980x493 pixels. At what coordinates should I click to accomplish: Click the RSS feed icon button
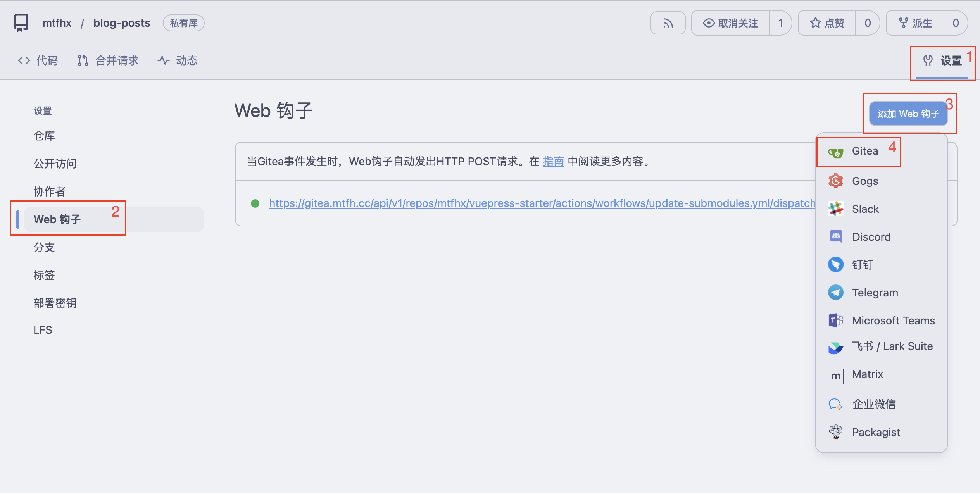(668, 23)
